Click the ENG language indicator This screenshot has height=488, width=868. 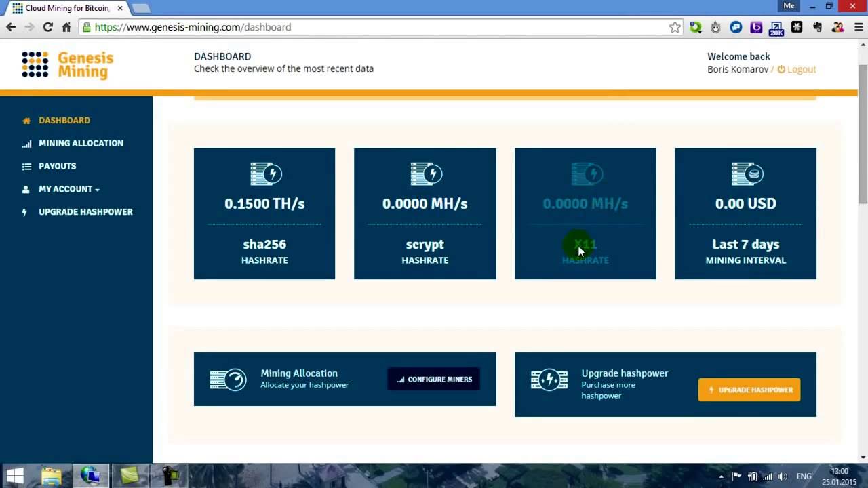coord(804,476)
